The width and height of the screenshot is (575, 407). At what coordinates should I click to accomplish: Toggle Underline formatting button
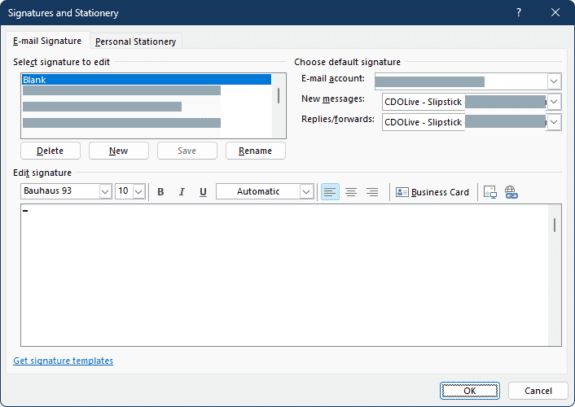[203, 192]
